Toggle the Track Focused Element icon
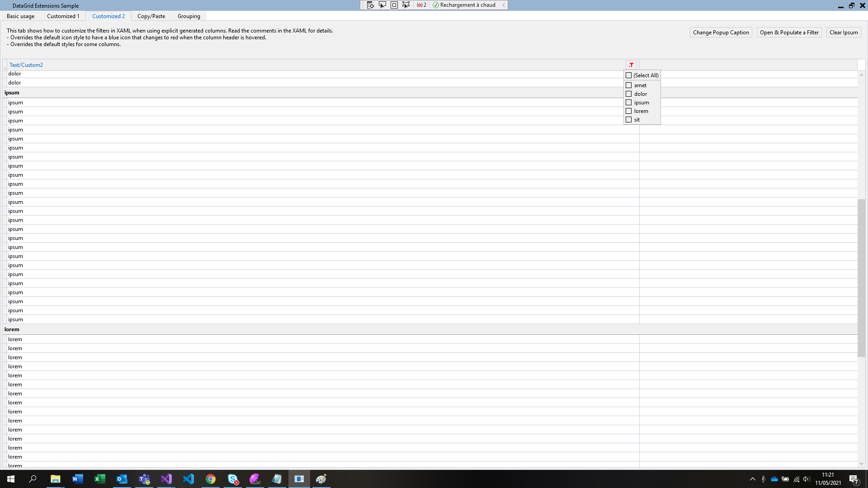The image size is (868, 488). coord(406,5)
